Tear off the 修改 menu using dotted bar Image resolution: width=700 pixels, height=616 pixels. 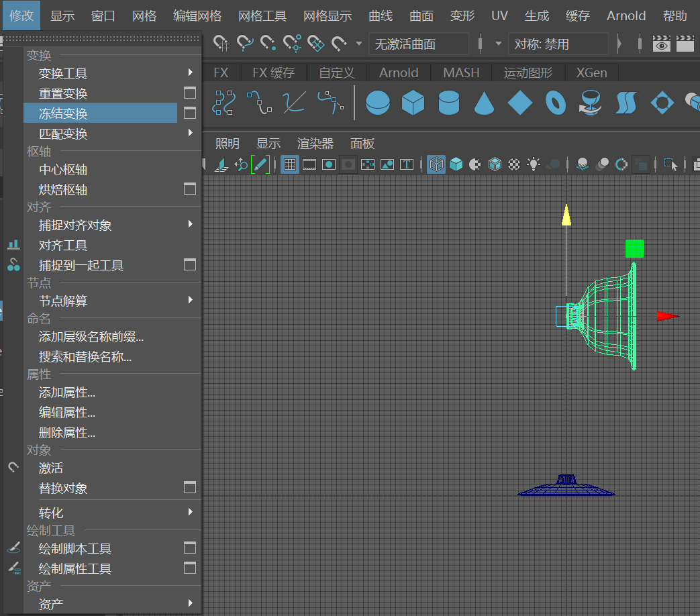point(102,38)
